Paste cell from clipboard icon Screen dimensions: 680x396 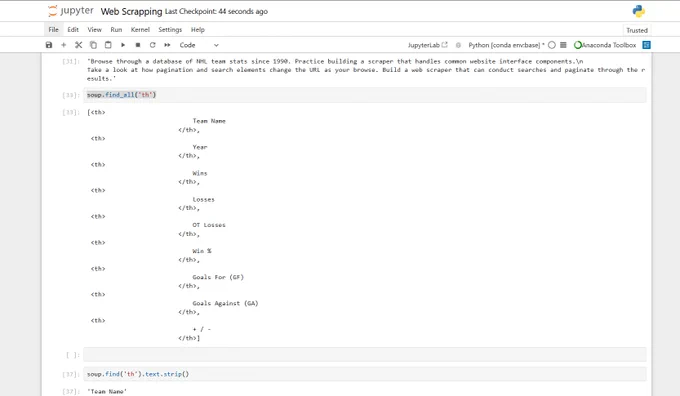point(108,45)
